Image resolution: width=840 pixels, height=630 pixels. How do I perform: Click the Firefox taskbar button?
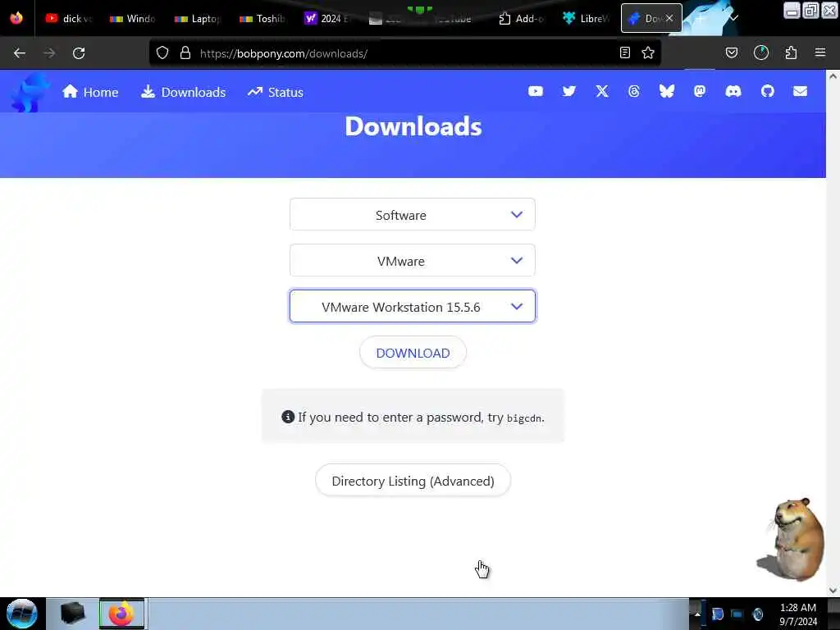[x=121, y=614]
